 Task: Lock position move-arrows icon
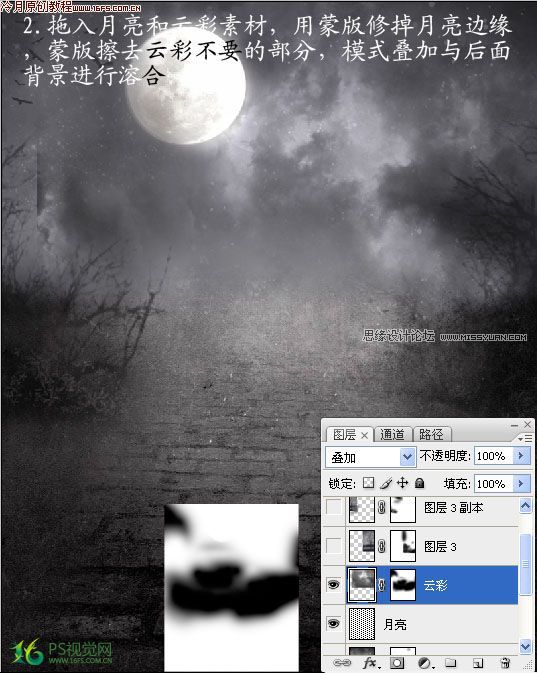(x=402, y=483)
